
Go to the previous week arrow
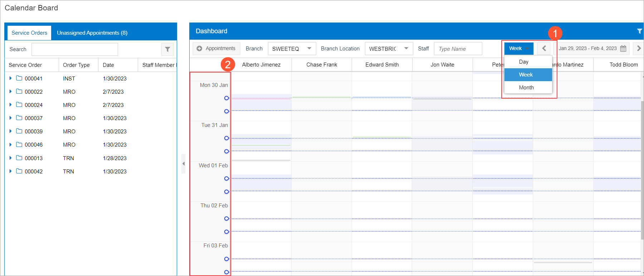(x=544, y=49)
